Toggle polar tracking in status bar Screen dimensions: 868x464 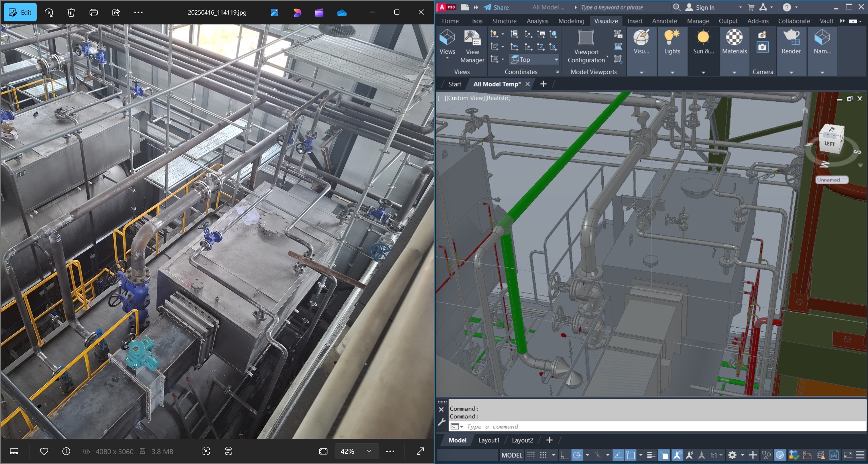click(x=577, y=455)
